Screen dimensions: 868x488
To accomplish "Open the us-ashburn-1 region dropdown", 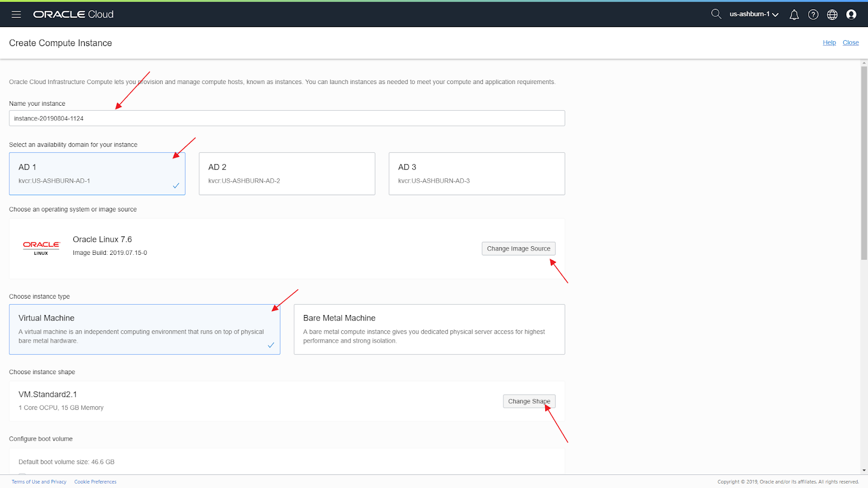I will [752, 14].
